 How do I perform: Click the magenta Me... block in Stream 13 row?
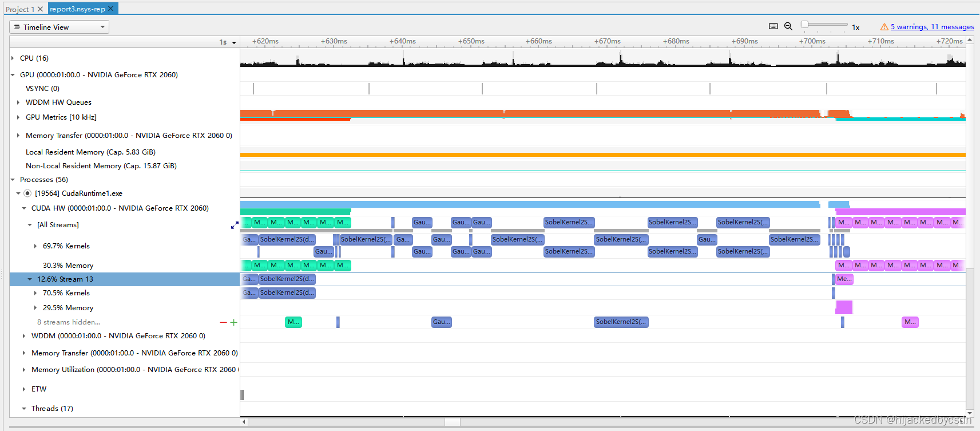click(844, 279)
